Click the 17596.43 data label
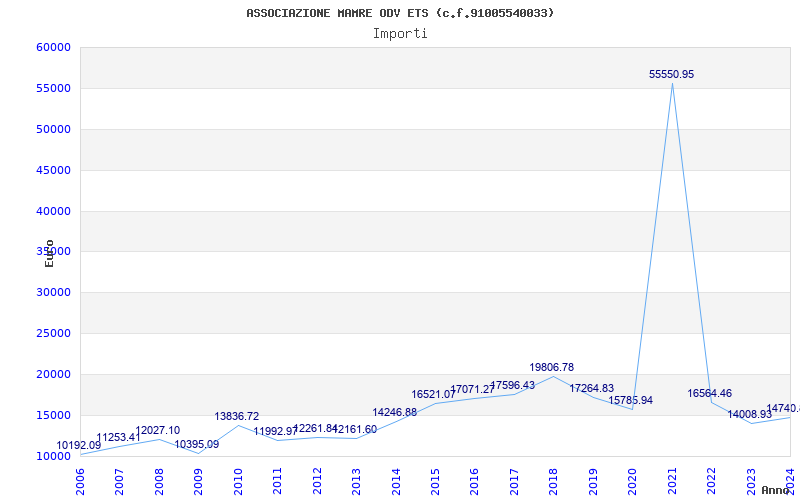The image size is (800, 500). tap(513, 386)
